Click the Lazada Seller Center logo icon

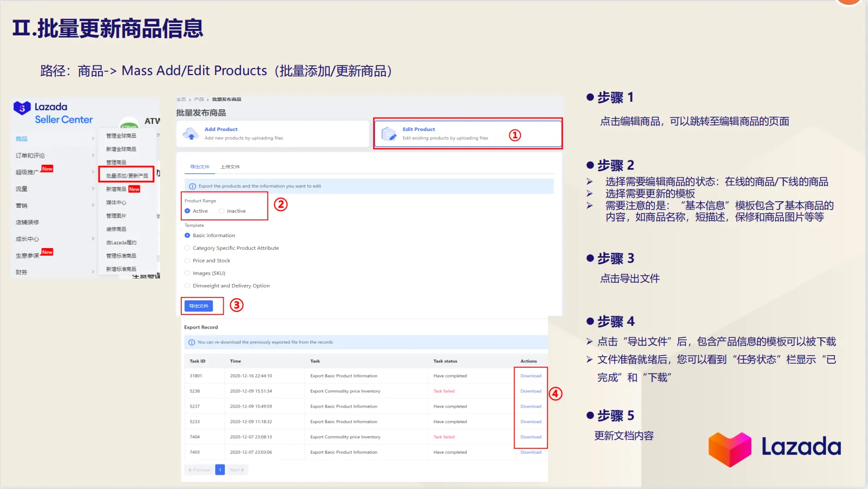[x=22, y=108]
